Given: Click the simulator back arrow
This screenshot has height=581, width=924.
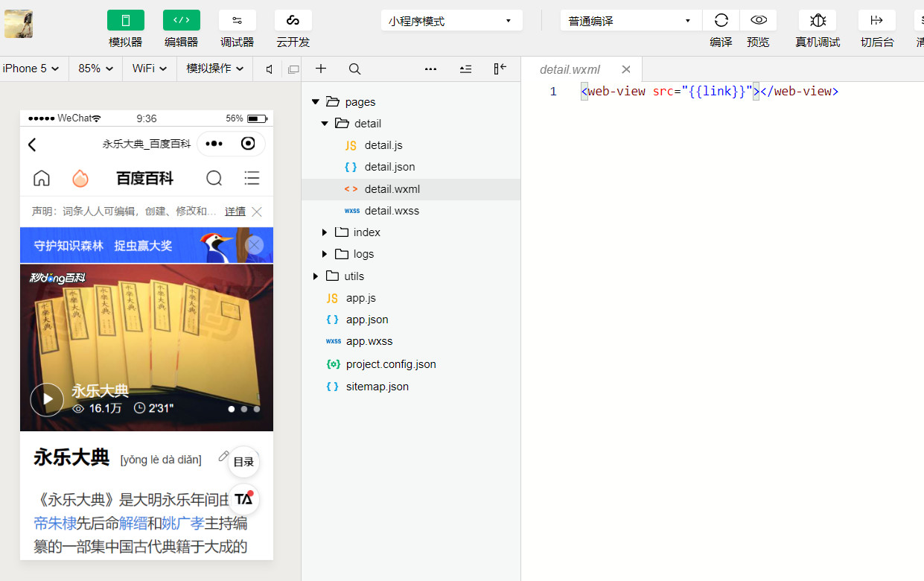Looking at the screenshot, I should [x=32, y=145].
